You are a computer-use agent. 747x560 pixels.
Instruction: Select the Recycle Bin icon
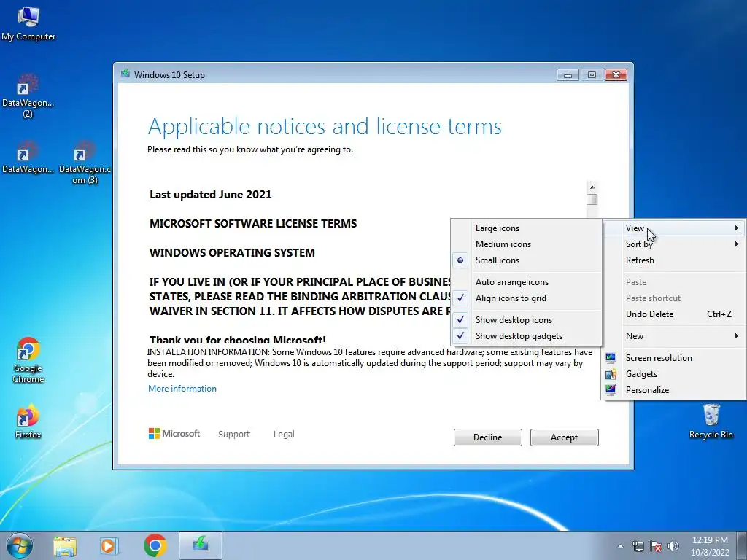click(711, 421)
